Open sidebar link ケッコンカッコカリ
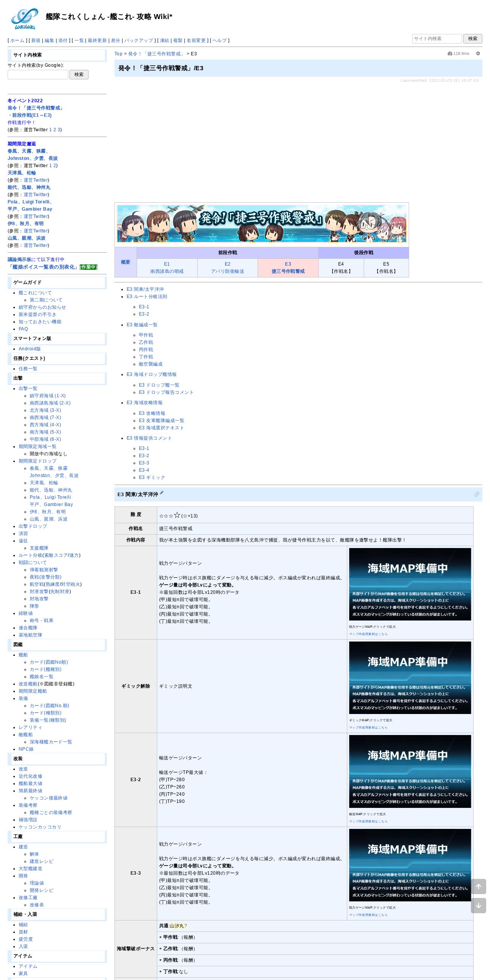This screenshot has width=490, height=980. tap(40, 827)
